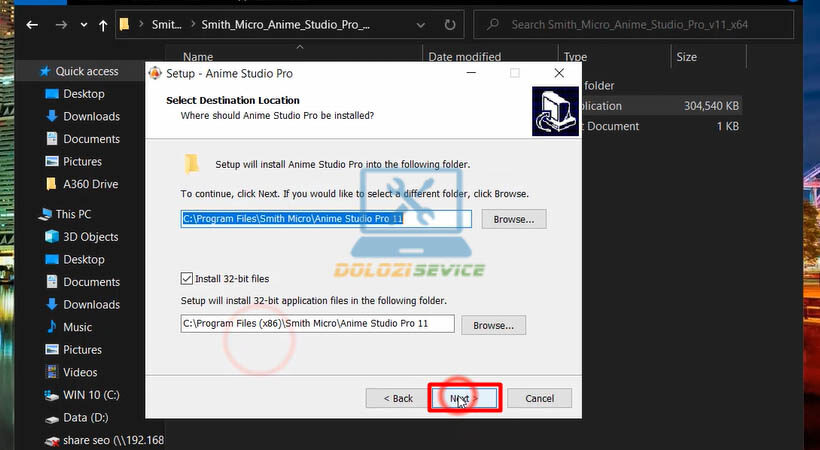Click the A360 Drive folder icon
820x450 pixels.
(x=51, y=184)
